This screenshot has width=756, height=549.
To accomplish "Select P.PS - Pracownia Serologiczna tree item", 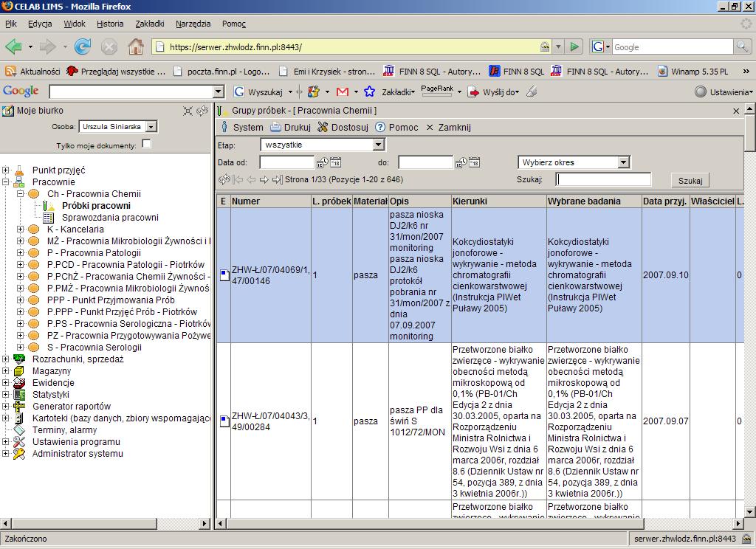I will pos(128,324).
